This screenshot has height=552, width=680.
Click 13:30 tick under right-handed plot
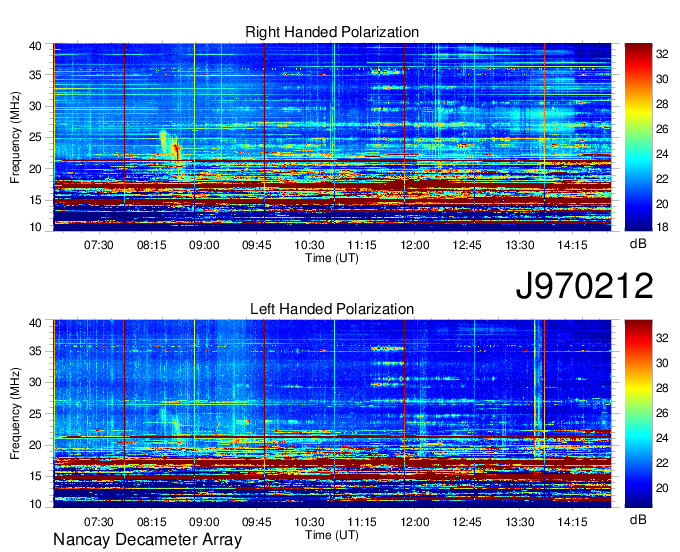(520, 245)
